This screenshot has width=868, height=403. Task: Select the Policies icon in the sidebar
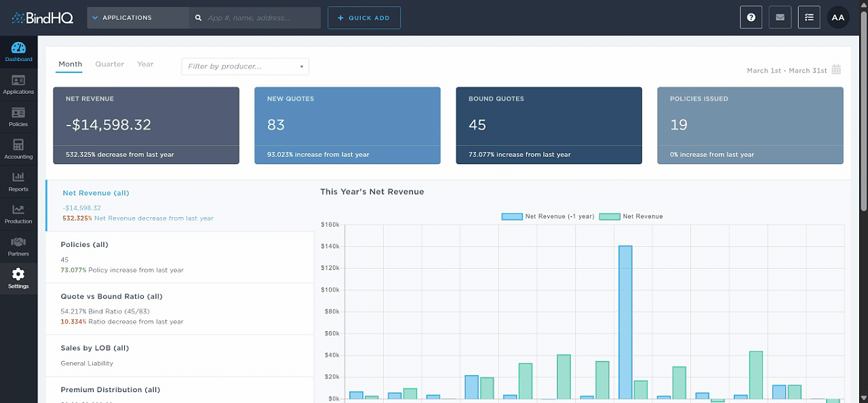coord(18,112)
